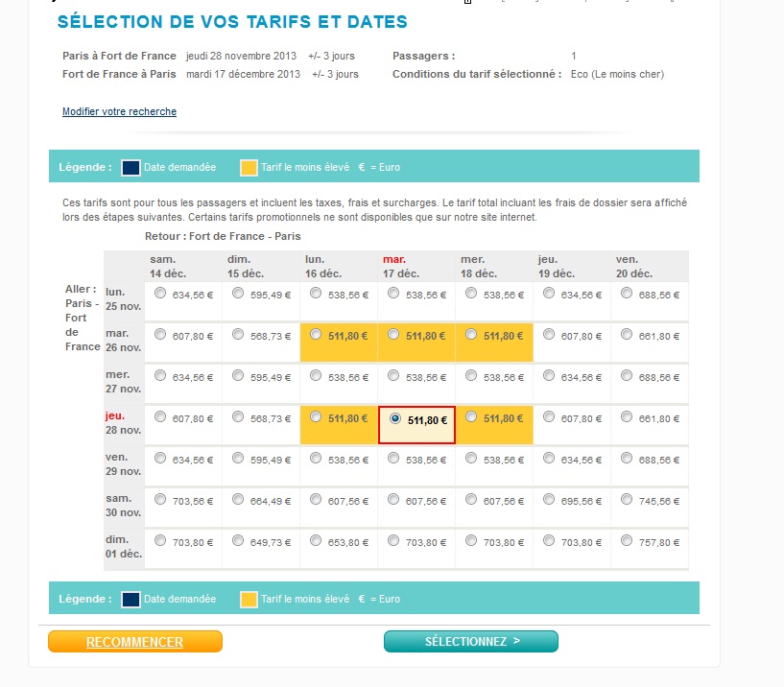This screenshot has width=784, height=687.
Task: Select 30 nov / 20 déc fare 745,56 €
Action: (x=627, y=499)
